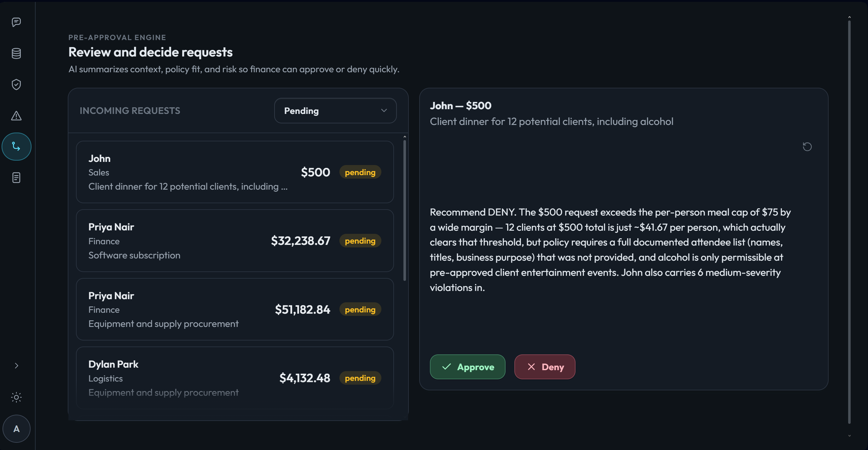Open the shield check policy icon

pyautogui.click(x=16, y=84)
